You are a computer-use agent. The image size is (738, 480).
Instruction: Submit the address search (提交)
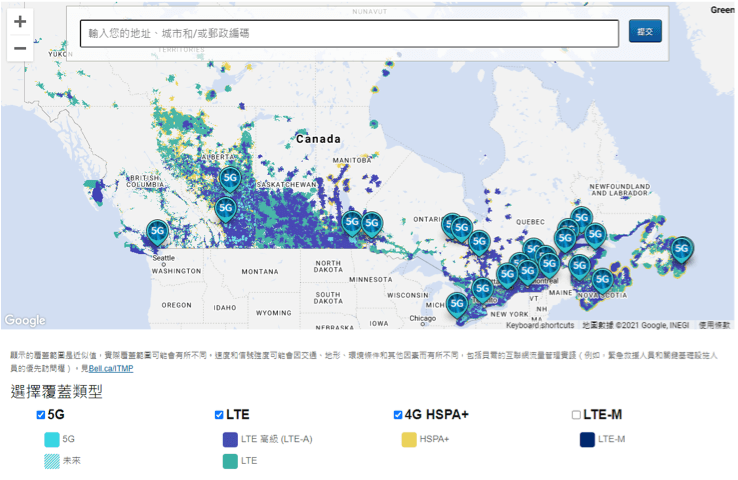[x=645, y=32]
